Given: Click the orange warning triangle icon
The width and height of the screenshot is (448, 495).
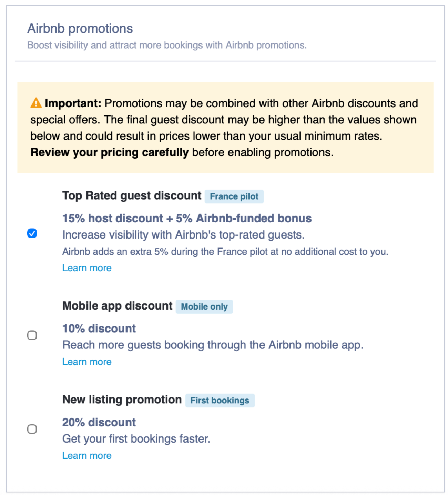Looking at the screenshot, I should 36,103.
